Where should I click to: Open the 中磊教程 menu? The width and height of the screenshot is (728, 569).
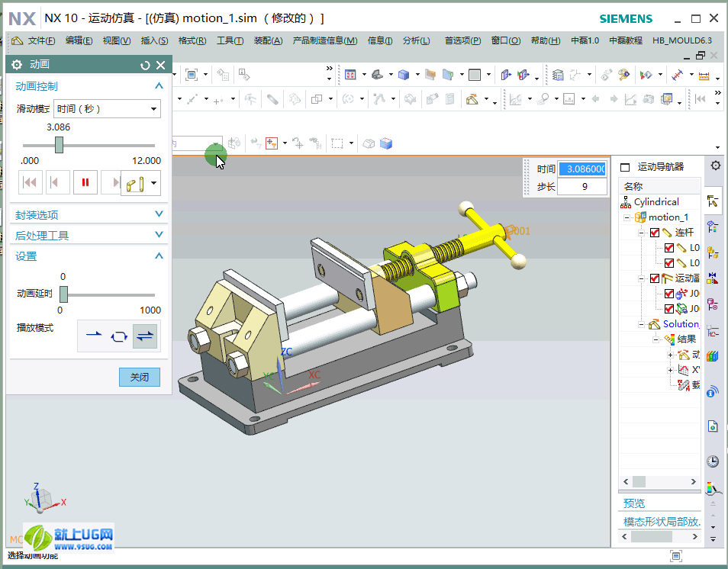[626, 41]
